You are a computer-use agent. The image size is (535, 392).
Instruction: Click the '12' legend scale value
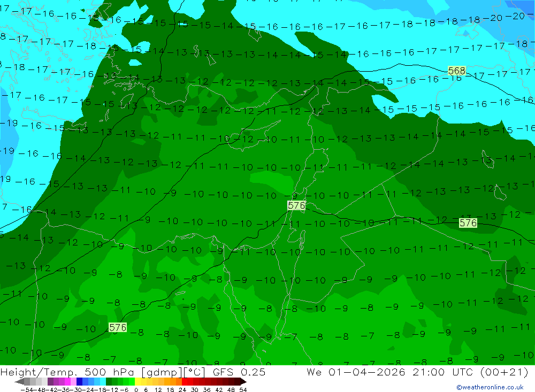point(158,390)
